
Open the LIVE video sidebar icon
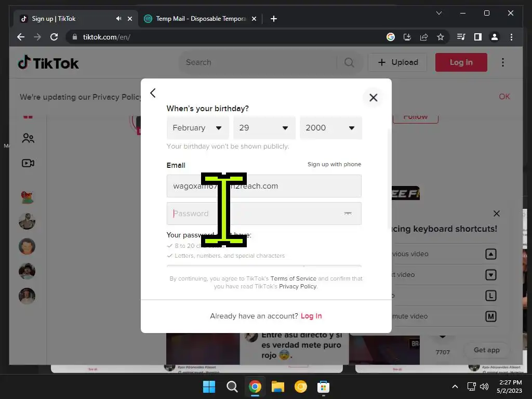(28, 163)
